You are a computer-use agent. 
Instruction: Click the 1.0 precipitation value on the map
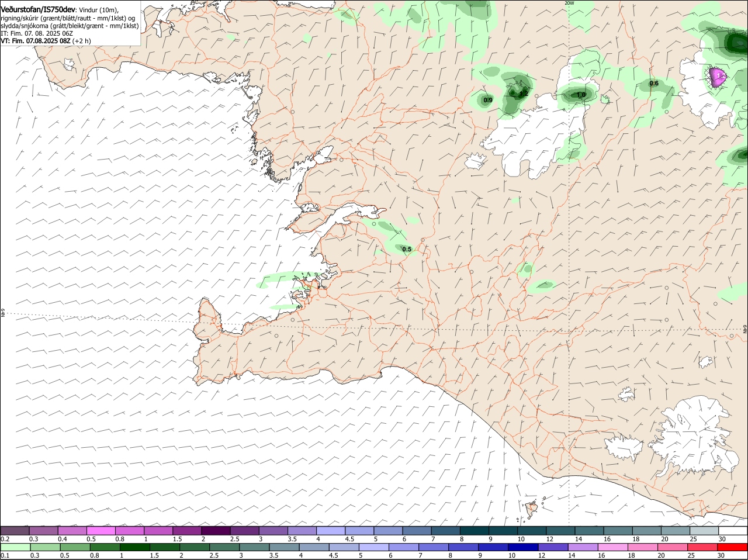pos(581,95)
